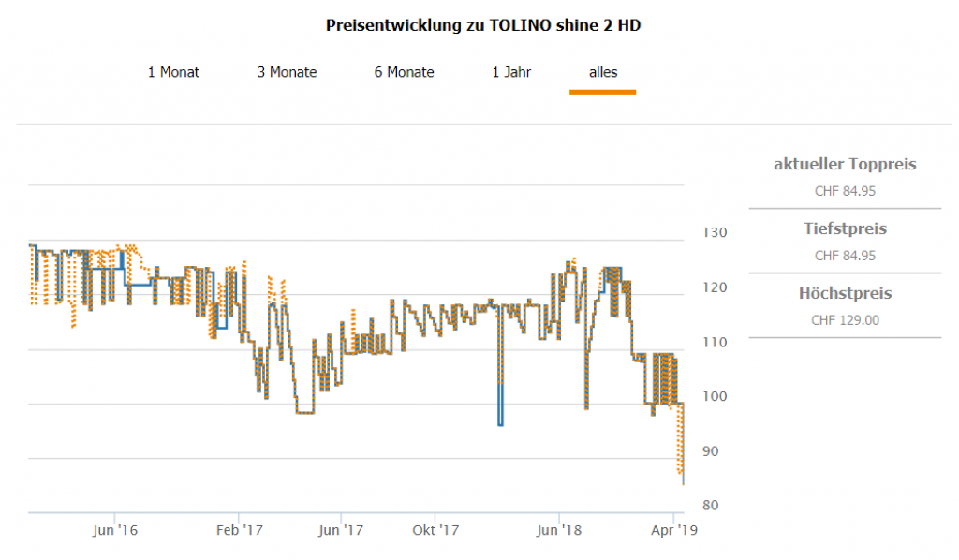Viewport: 959px width, 560px height.
Task: Click the chart title 'Preisentwicklung zu TOLINO shine 2 HD'
Action: click(x=483, y=25)
